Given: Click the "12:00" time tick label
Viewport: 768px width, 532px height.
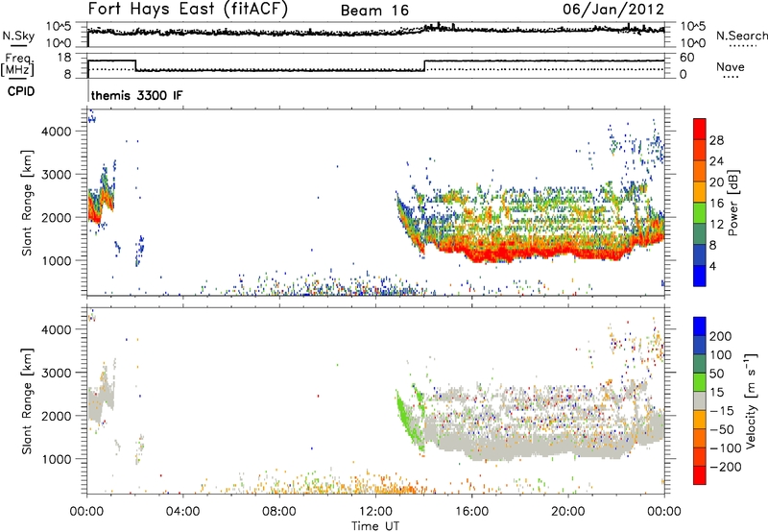Looking at the screenshot, I should click(375, 512).
